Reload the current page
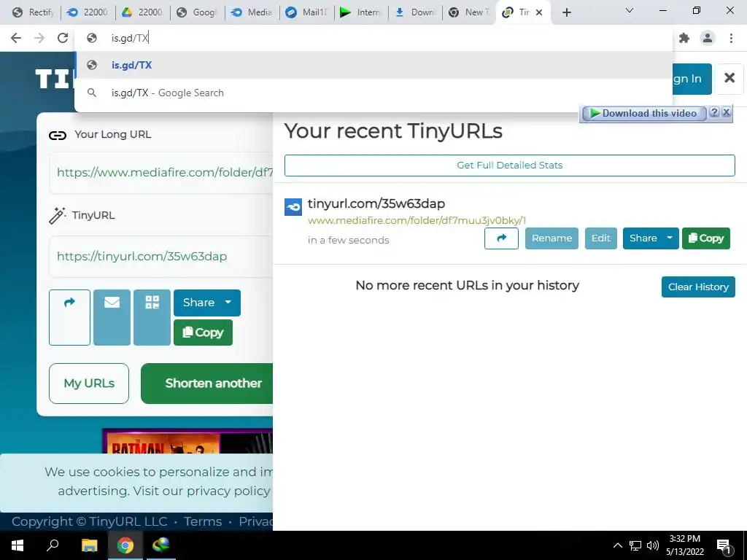 click(63, 38)
